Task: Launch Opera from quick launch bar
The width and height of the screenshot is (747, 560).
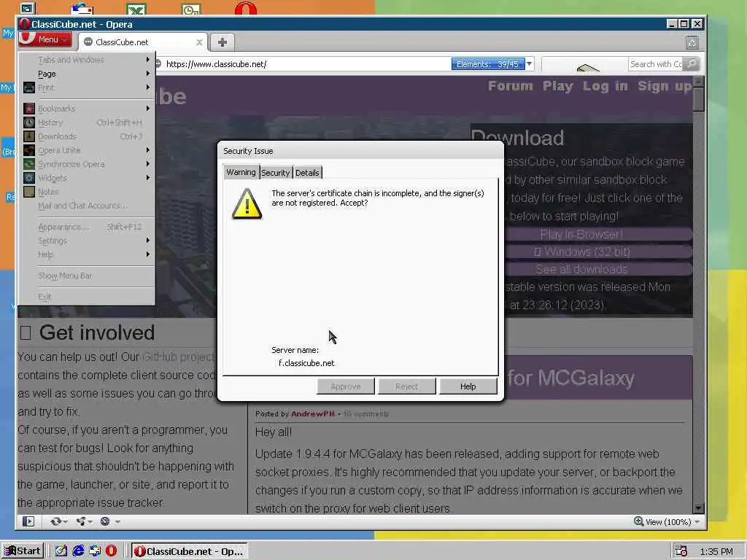Action: click(x=111, y=551)
